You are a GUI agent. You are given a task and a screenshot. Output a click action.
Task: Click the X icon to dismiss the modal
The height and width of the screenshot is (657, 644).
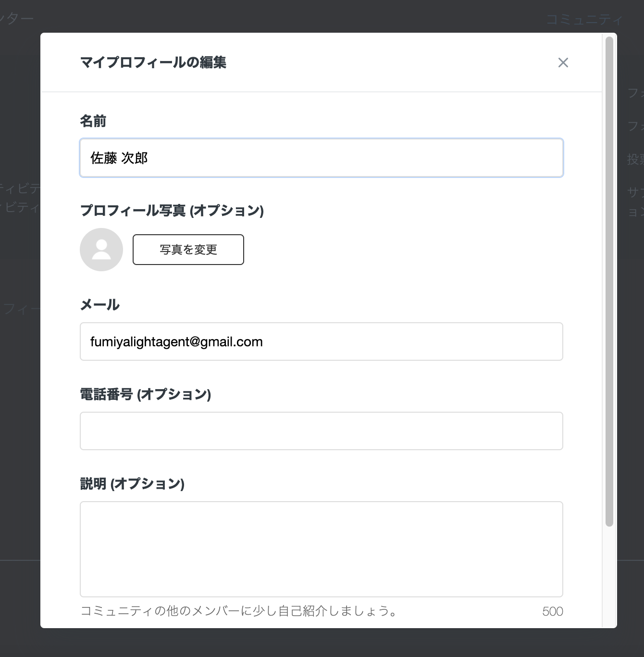click(563, 63)
